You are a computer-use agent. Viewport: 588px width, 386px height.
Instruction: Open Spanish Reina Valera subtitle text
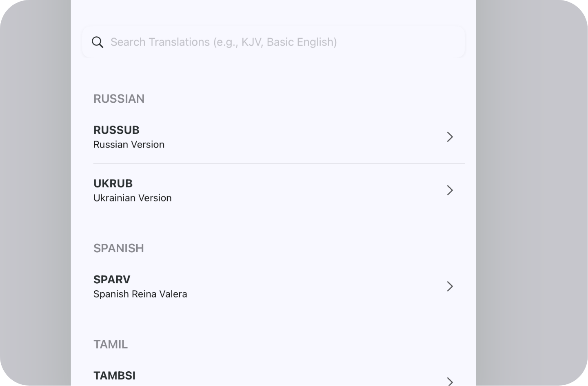(x=140, y=294)
